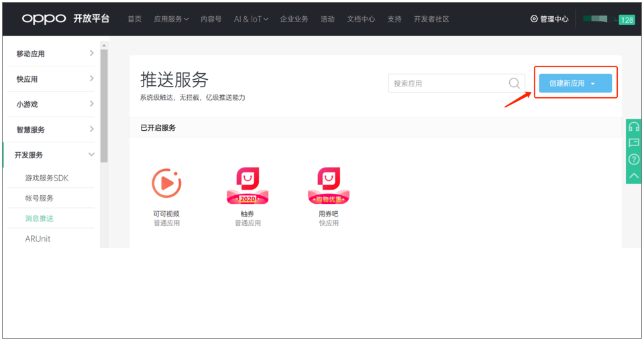This screenshot has height=342, width=644.
Task: Open 文档中心 in navigation bar
Action: 361,19
